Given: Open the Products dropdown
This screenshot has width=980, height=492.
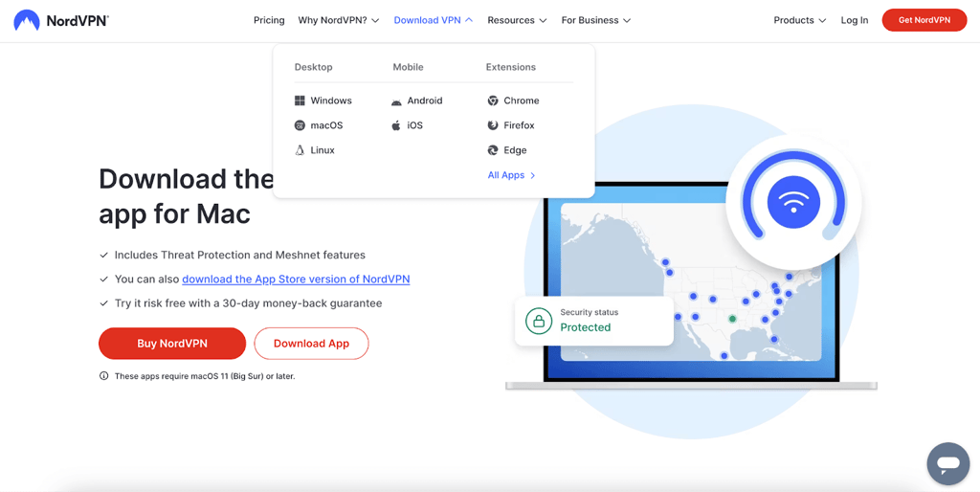Looking at the screenshot, I should pyautogui.click(x=799, y=21).
